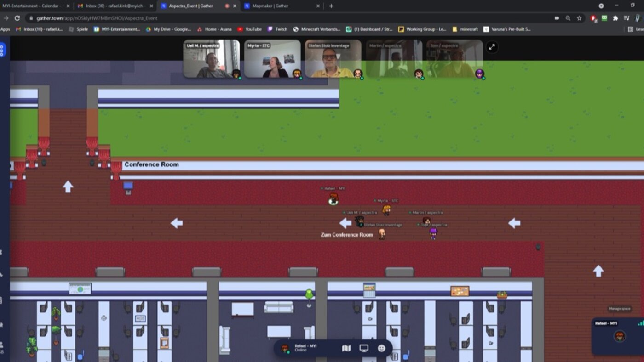Click the Manage space button

619,309
